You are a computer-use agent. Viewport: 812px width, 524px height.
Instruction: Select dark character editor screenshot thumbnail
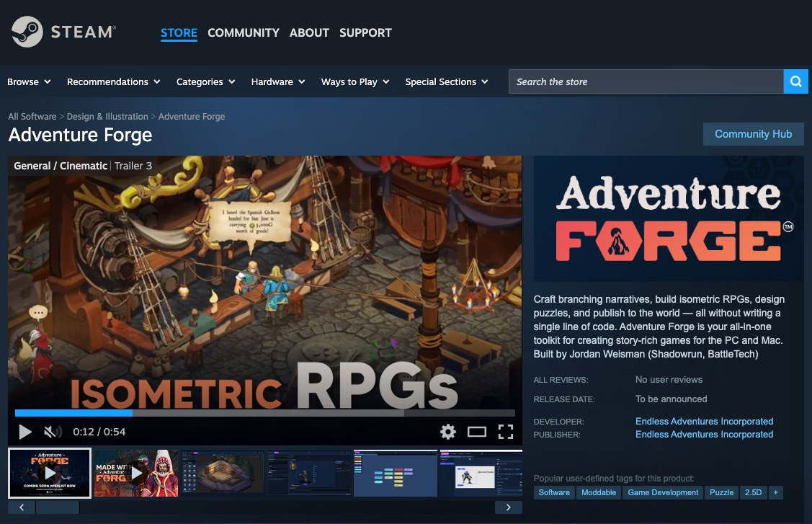point(309,474)
